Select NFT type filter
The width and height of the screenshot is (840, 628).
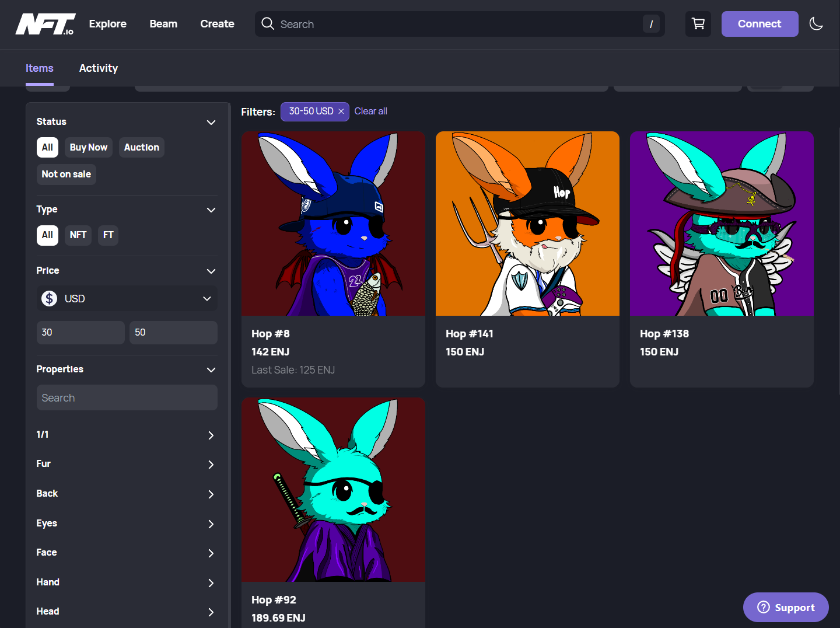click(x=78, y=235)
